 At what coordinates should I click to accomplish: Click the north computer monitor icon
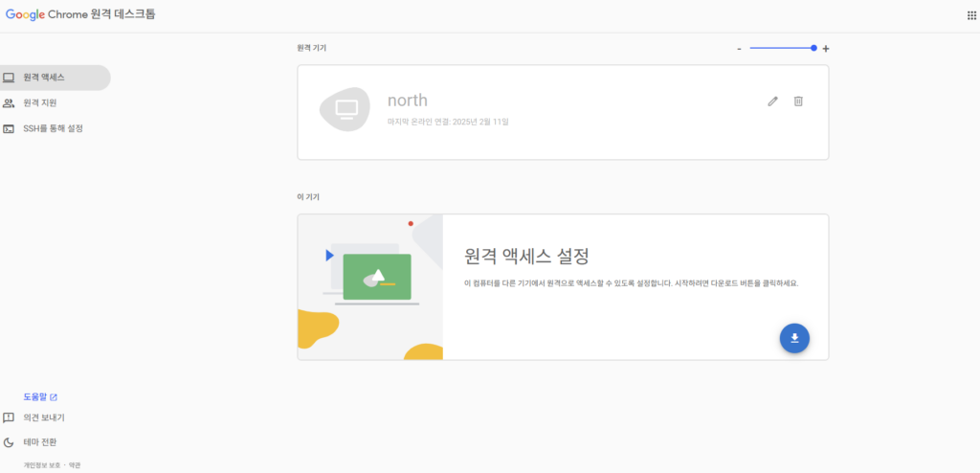coord(345,109)
